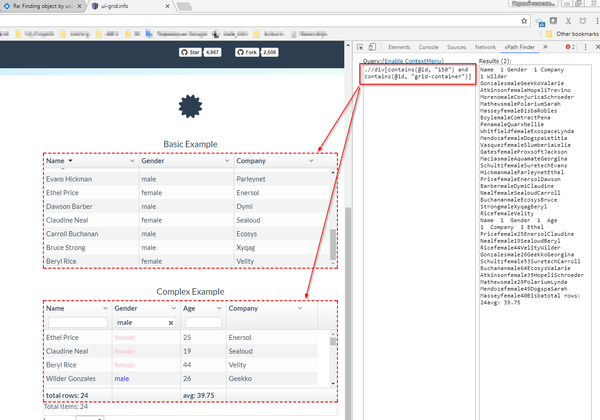Switch to the Console tab

[428, 47]
